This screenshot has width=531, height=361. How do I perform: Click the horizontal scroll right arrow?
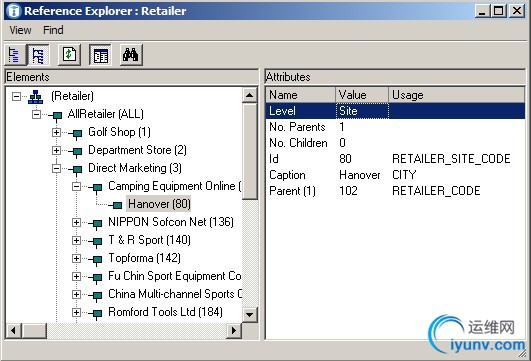233,330
